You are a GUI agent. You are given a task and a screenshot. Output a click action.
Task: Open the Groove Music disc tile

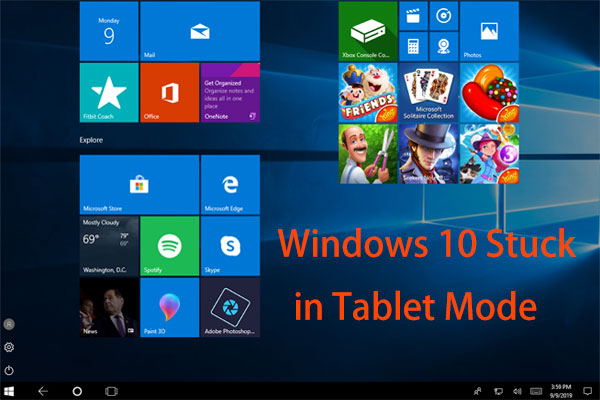[x=443, y=16]
